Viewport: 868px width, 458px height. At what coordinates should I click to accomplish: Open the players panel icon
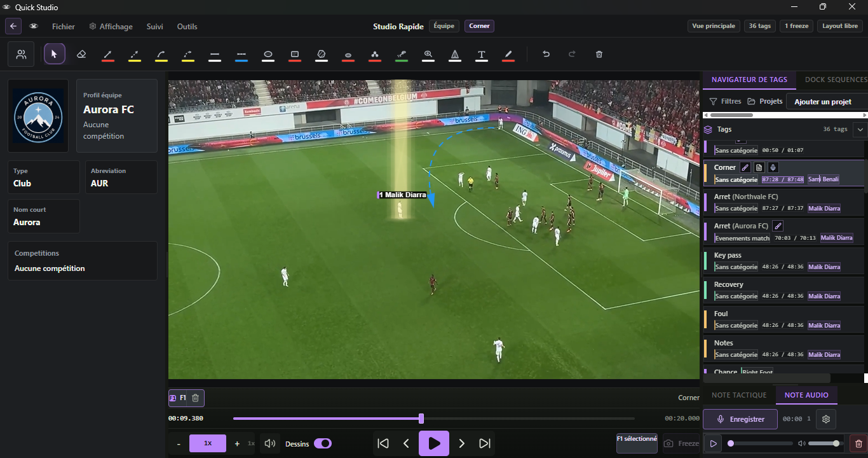21,54
